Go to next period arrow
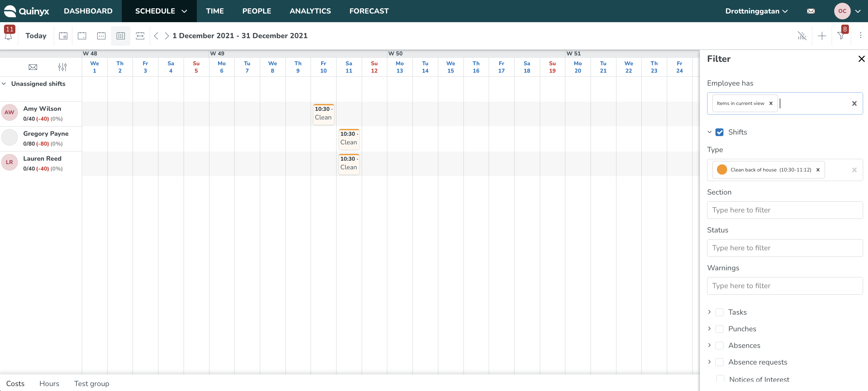Image resolution: width=868 pixels, height=391 pixels. pyautogui.click(x=167, y=36)
